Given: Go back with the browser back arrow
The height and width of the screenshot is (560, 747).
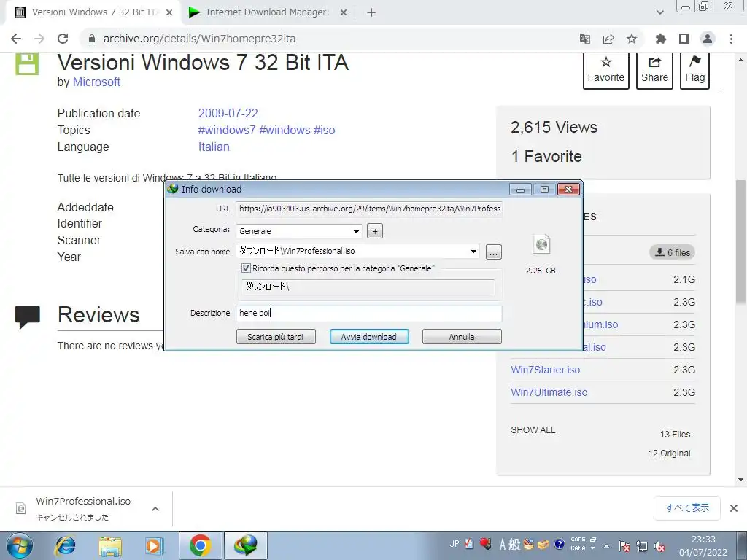Looking at the screenshot, I should (x=16, y=39).
